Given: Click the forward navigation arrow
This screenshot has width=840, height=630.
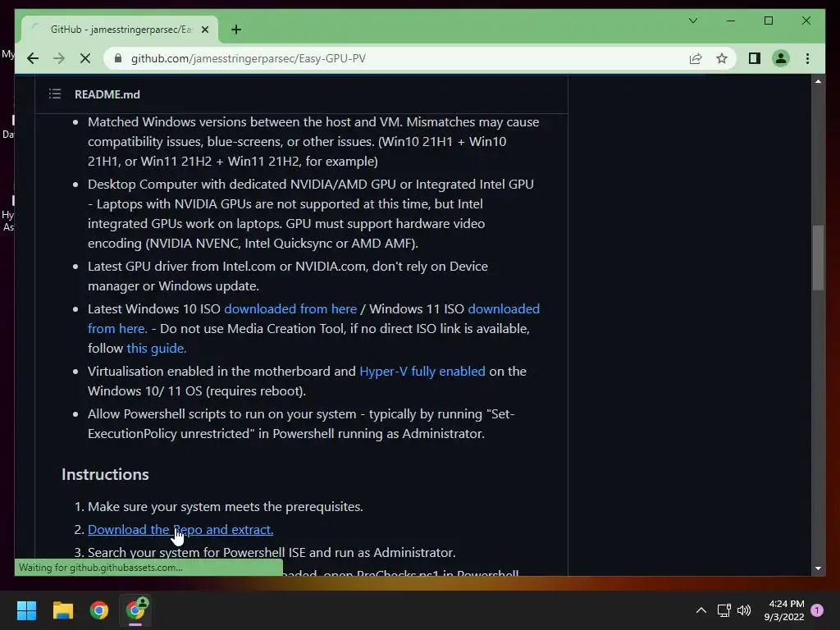Looking at the screenshot, I should (59, 58).
